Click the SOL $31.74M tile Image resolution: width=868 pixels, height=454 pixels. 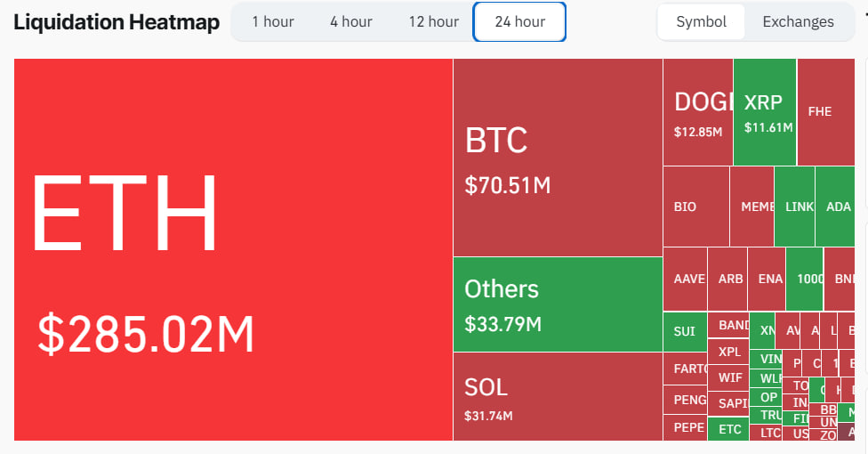click(558, 396)
